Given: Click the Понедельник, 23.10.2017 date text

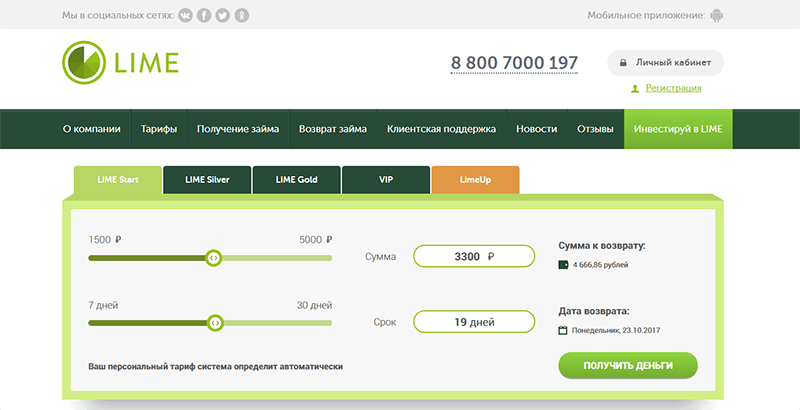Looking at the screenshot, I should tap(616, 330).
